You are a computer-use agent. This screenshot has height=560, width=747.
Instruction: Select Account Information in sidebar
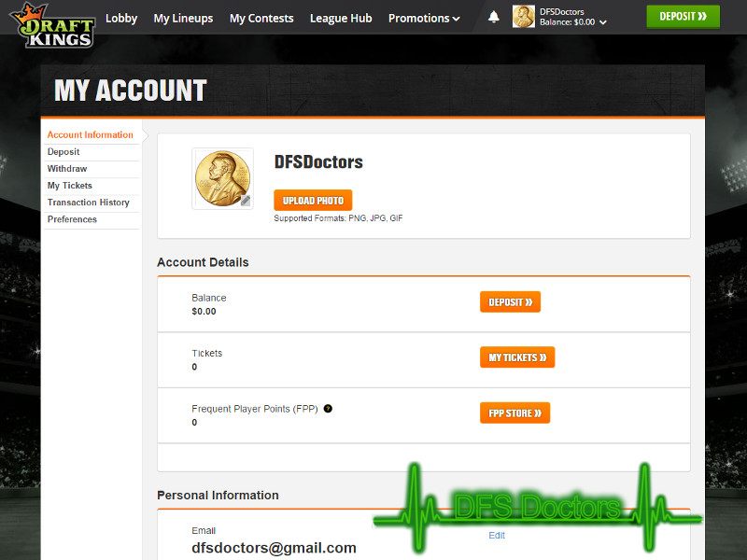pos(90,134)
